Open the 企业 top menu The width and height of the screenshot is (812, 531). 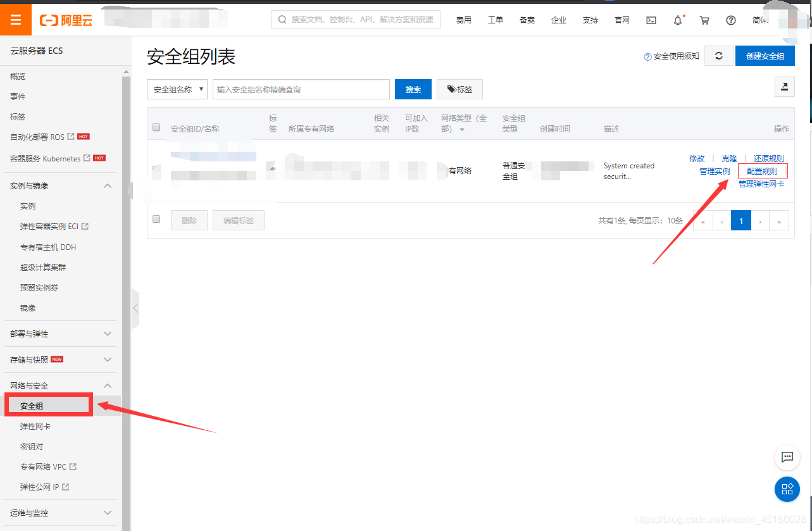[559, 20]
